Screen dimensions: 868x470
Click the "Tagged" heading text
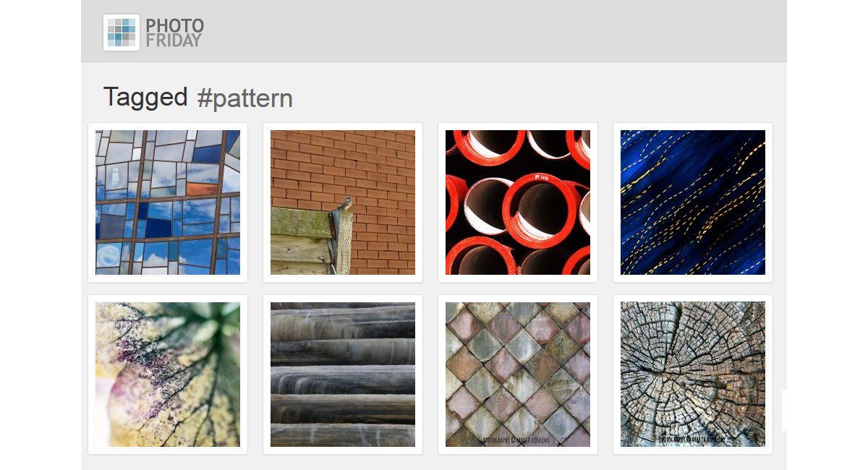click(x=145, y=96)
